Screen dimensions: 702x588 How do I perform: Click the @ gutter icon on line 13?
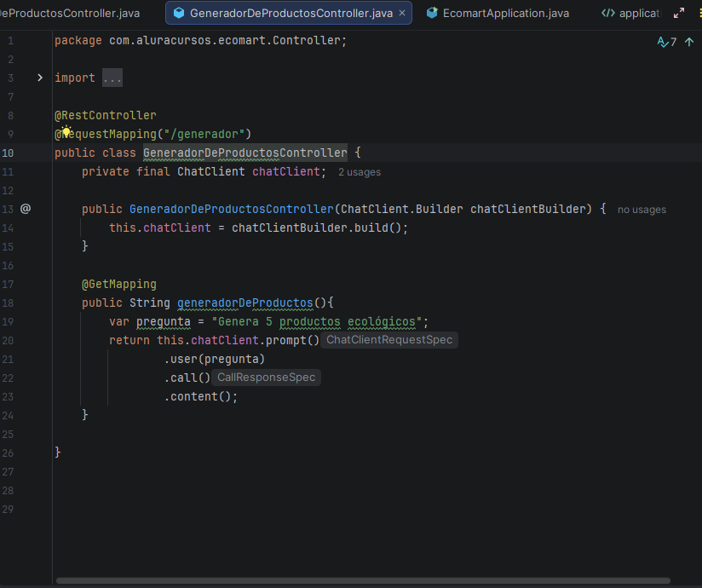coord(26,209)
